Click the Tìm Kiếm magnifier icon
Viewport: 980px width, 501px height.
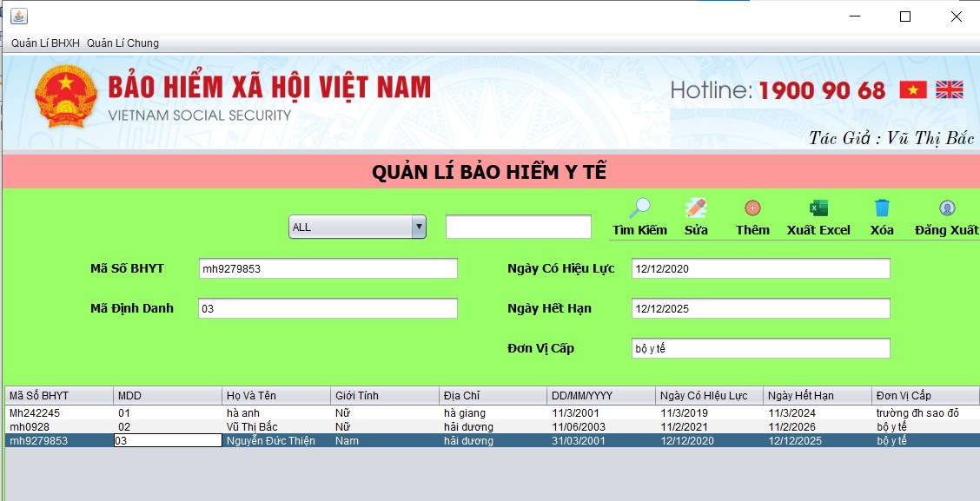[x=639, y=208]
